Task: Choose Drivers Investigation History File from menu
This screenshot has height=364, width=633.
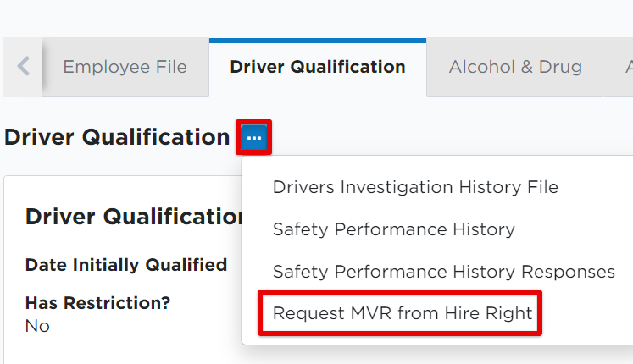Action: coord(414,187)
